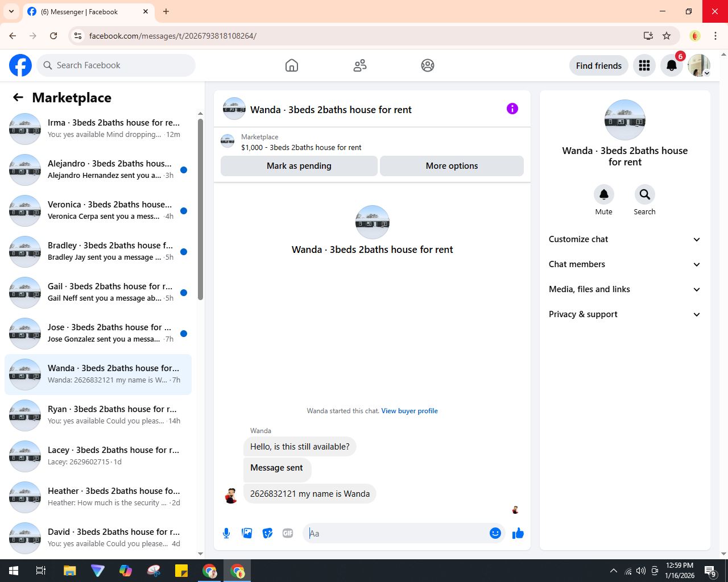The image size is (728, 582).
Task: Send a voice clip with microphone icon
Action: coord(226,533)
